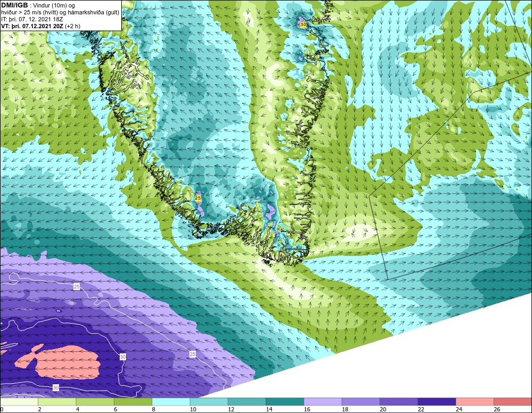This screenshot has width=532, height=413.
Task: Click the 'DMI/IGB' title text
Action: [x=15, y=6]
